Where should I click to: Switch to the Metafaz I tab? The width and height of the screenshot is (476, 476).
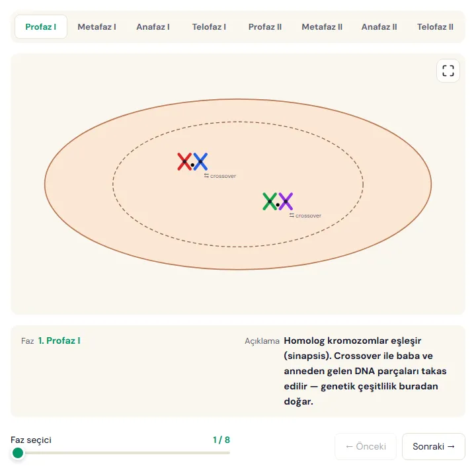pyautogui.click(x=97, y=26)
